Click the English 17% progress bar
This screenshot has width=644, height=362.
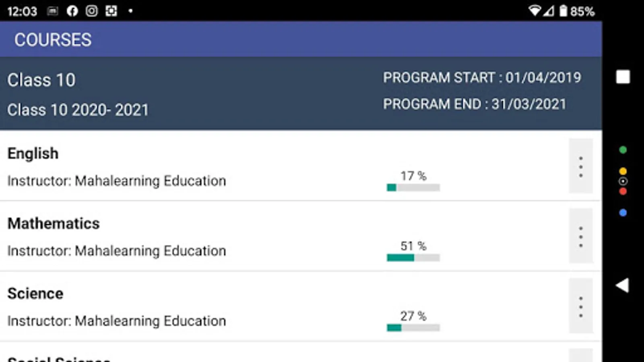(x=413, y=187)
